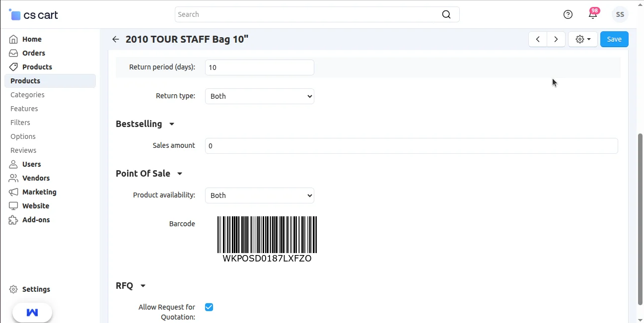This screenshot has height=323, width=644.
Task: Click the back arrow beside product title
Action: (x=116, y=39)
